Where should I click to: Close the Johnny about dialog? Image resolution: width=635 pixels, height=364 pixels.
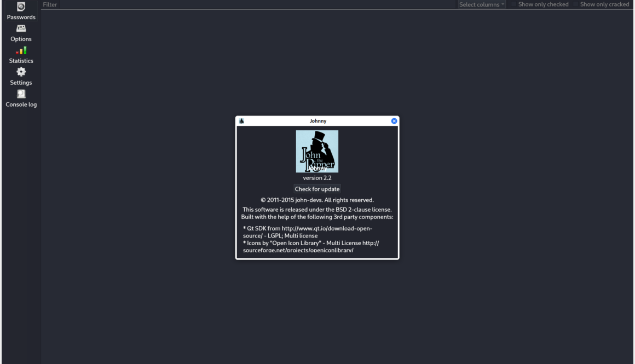tap(394, 121)
